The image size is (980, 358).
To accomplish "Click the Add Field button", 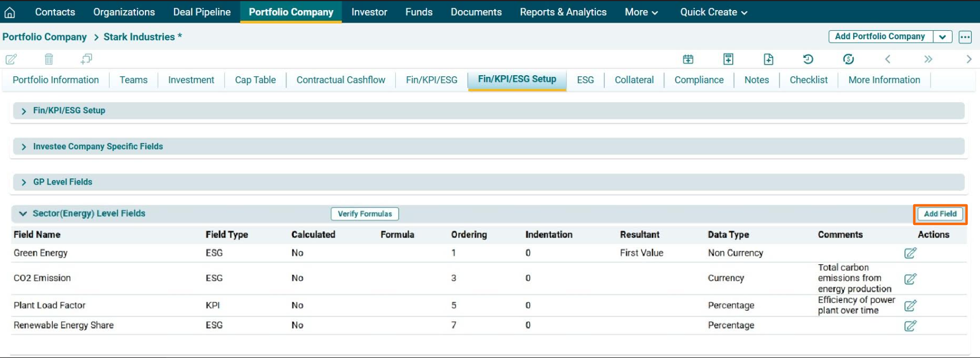I will 940,214.
